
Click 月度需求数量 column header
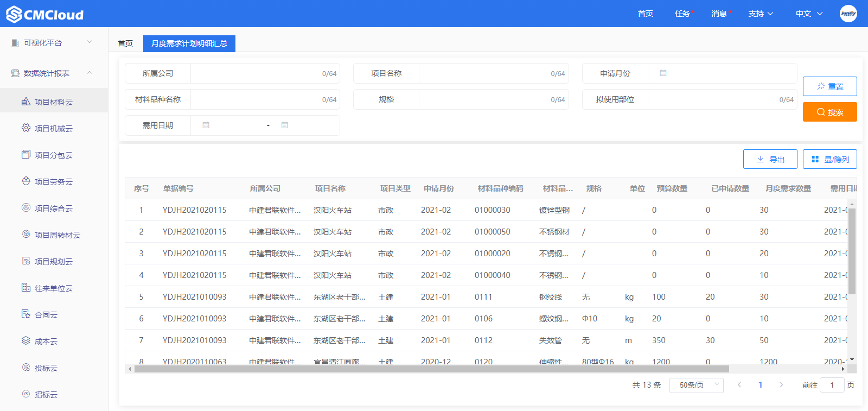[x=788, y=188]
